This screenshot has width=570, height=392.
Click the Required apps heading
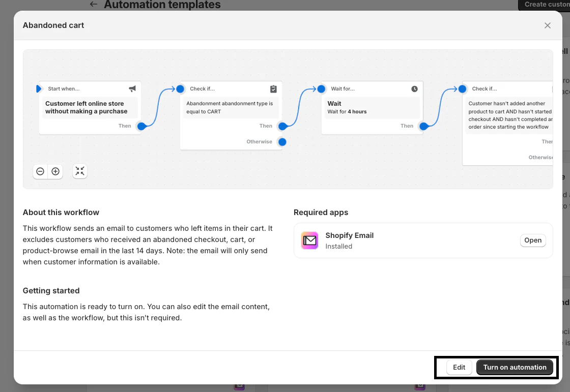(x=321, y=213)
